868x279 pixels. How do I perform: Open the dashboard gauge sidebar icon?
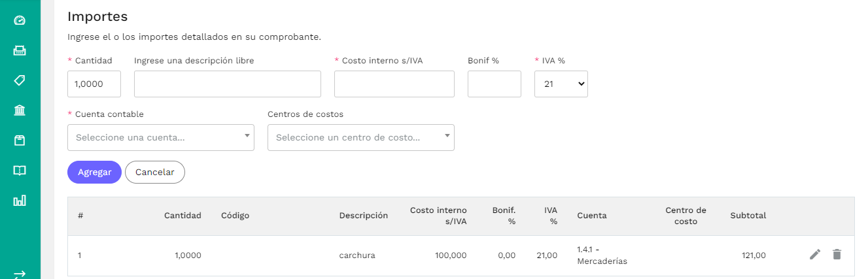pyautogui.click(x=20, y=20)
